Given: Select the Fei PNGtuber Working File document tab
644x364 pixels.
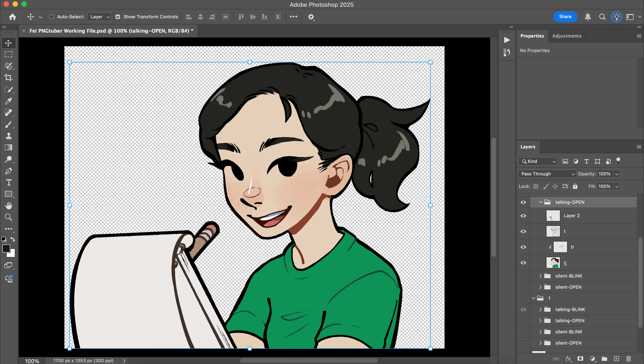Looking at the screenshot, I should [111, 31].
